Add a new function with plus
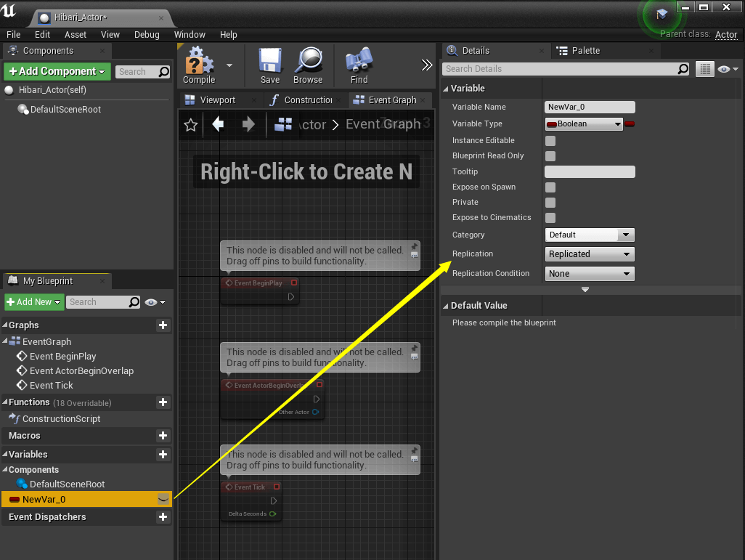Image resolution: width=745 pixels, height=560 pixels. [x=163, y=402]
